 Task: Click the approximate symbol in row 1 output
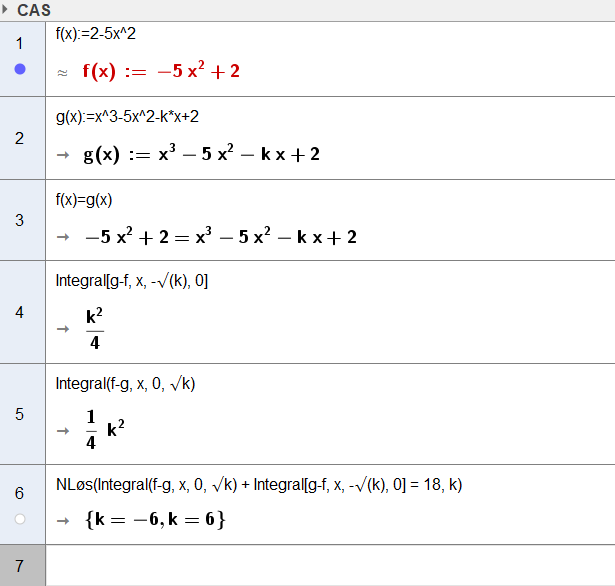coord(62,73)
